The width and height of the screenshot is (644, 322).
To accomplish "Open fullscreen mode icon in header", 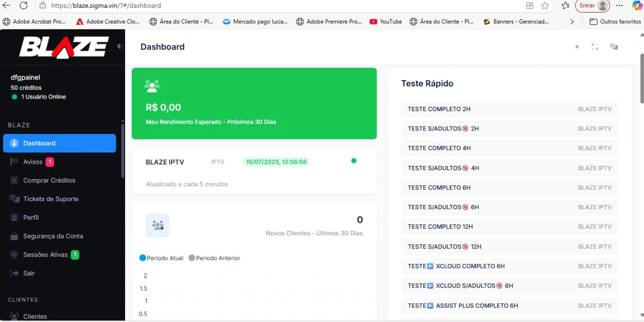I will [x=595, y=47].
